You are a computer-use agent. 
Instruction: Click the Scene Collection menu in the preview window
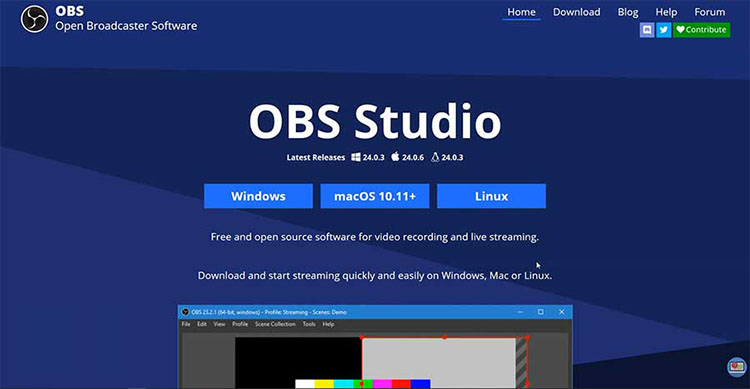(275, 324)
